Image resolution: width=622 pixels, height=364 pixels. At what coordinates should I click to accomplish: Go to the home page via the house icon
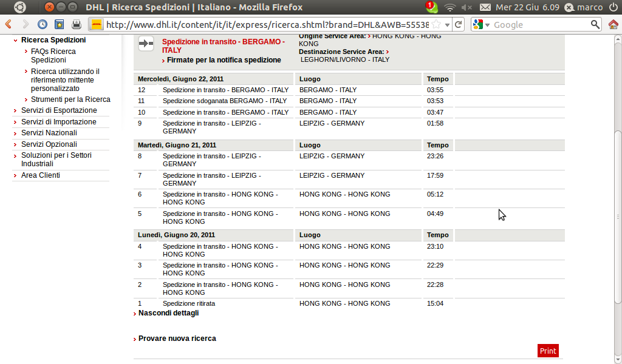tap(613, 24)
